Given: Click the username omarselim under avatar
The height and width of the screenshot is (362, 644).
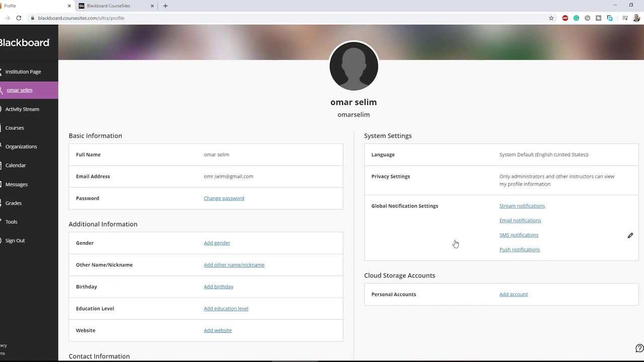Looking at the screenshot, I should tap(354, 115).
